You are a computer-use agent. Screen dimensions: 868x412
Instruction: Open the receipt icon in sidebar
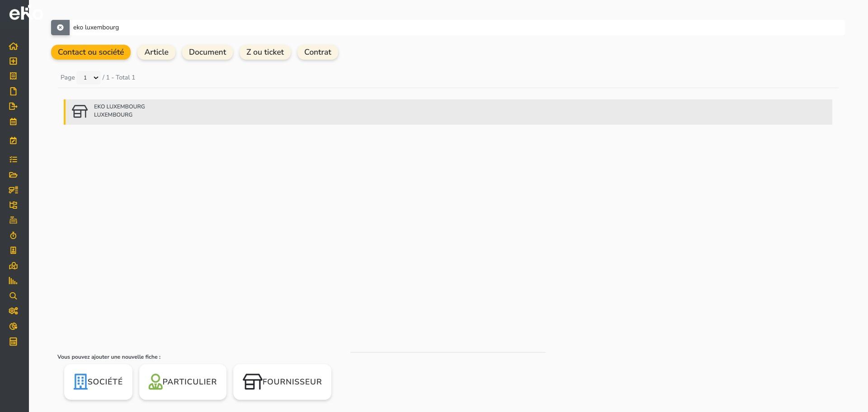pyautogui.click(x=13, y=76)
